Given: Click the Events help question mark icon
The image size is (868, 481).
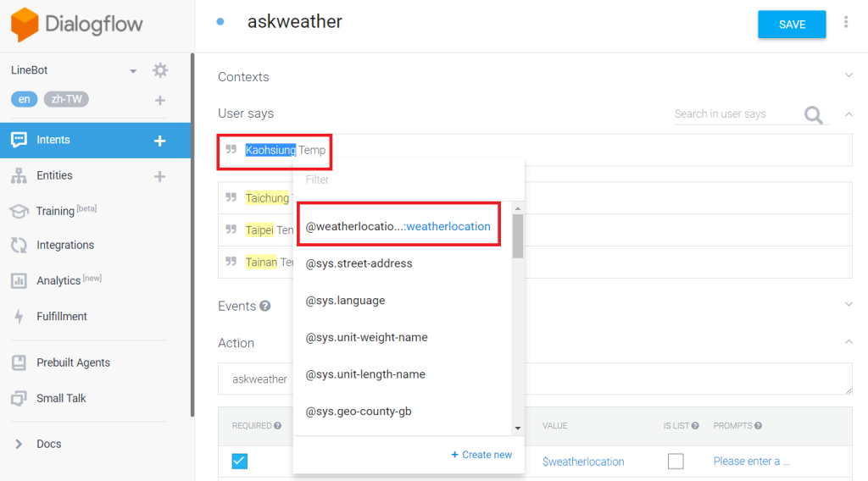Looking at the screenshot, I should point(265,306).
